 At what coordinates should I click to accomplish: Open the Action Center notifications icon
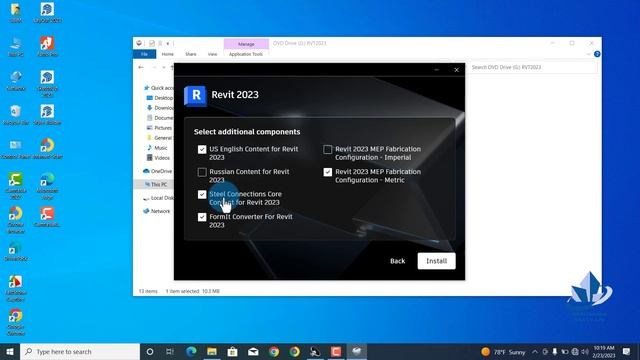627,352
